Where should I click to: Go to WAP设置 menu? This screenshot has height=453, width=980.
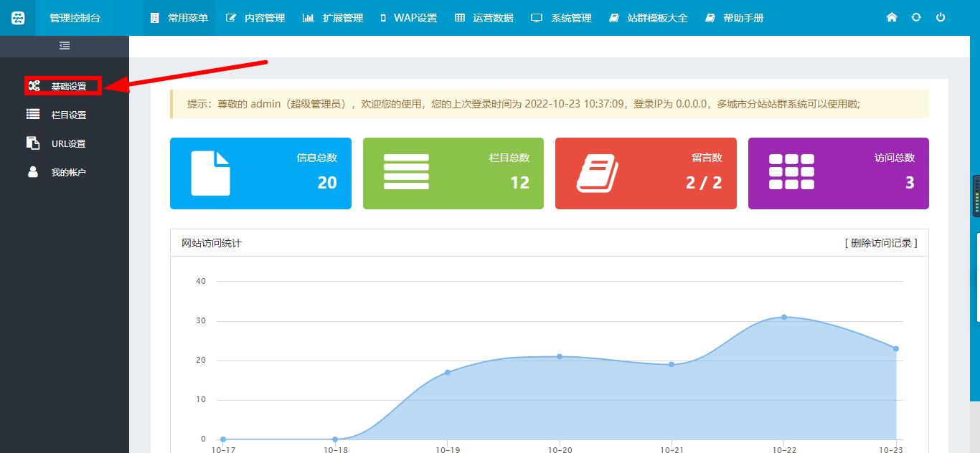[x=408, y=18]
